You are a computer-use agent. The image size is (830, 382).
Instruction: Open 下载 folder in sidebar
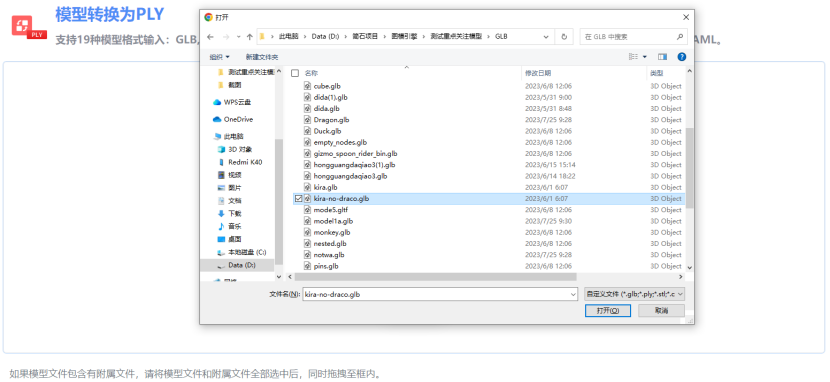pyautogui.click(x=230, y=213)
